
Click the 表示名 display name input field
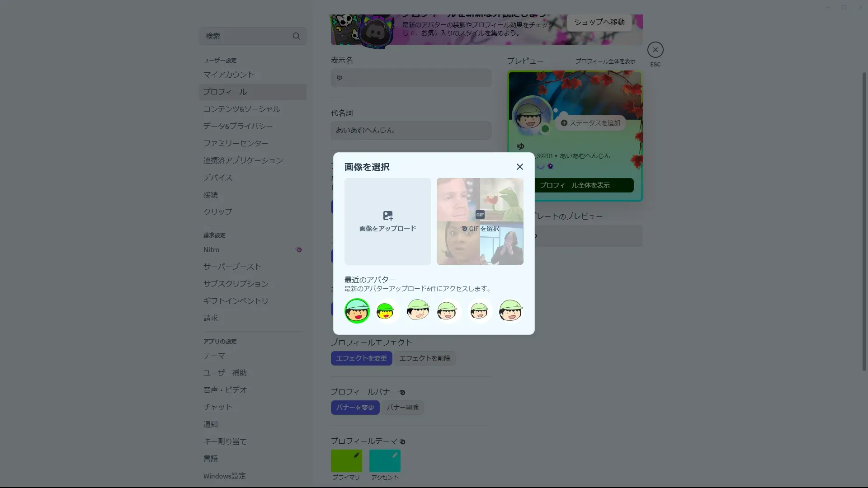point(410,78)
